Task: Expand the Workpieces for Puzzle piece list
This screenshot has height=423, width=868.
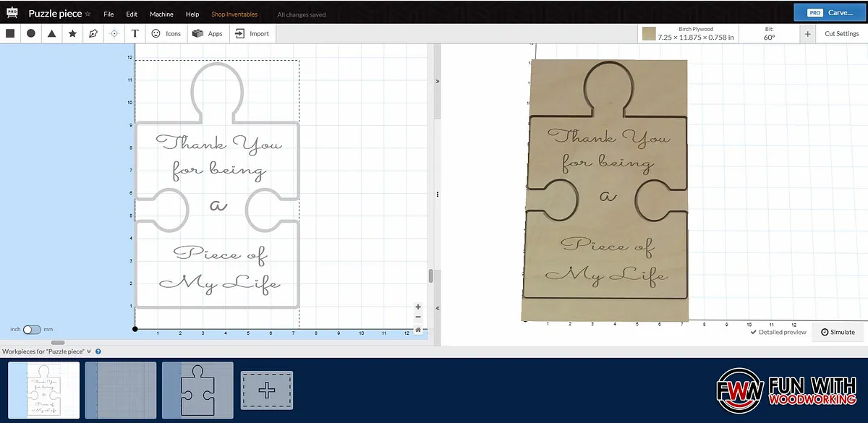Action: click(x=90, y=351)
